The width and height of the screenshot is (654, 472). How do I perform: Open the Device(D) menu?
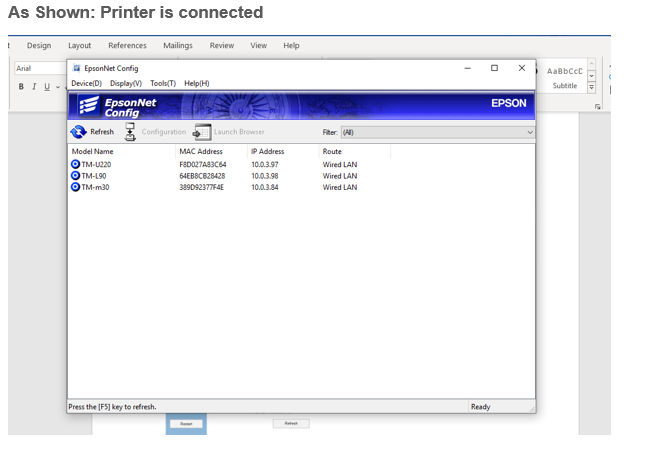coord(86,83)
